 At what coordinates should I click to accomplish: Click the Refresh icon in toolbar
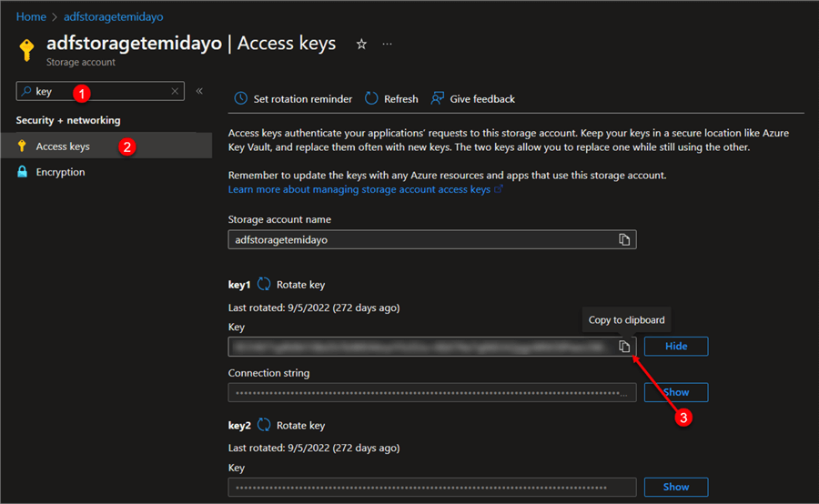[371, 98]
